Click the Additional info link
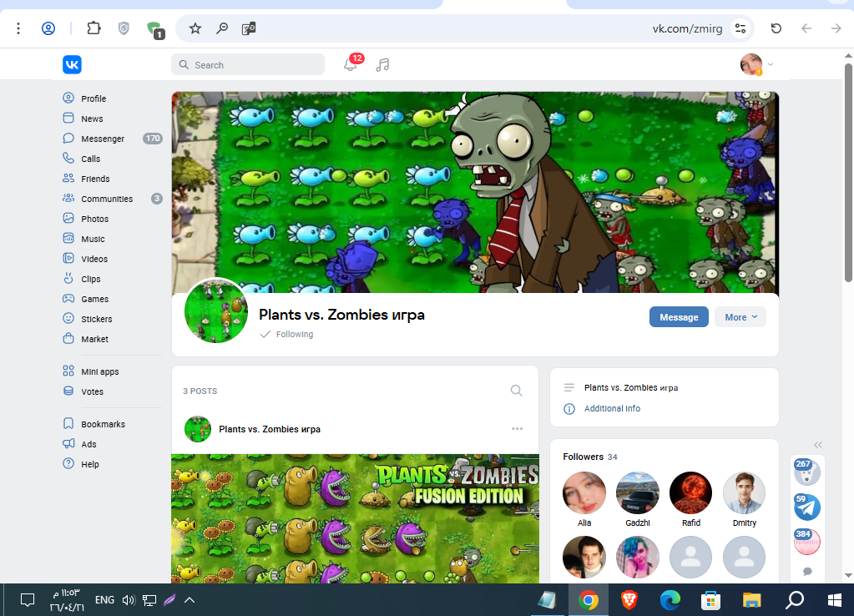The height and width of the screenshot is (616, 854). [612, 408]
